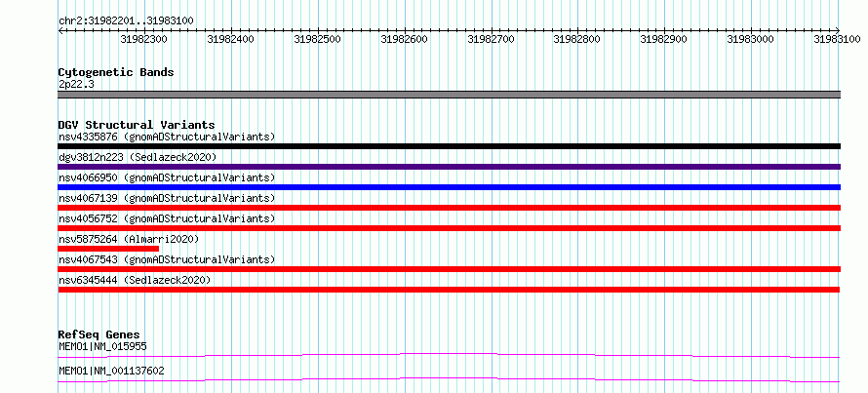The height and width of the screenshot is (393, 868).
Task: Select the blue nsv4066950 variant bar
Action: coord(449,187)
